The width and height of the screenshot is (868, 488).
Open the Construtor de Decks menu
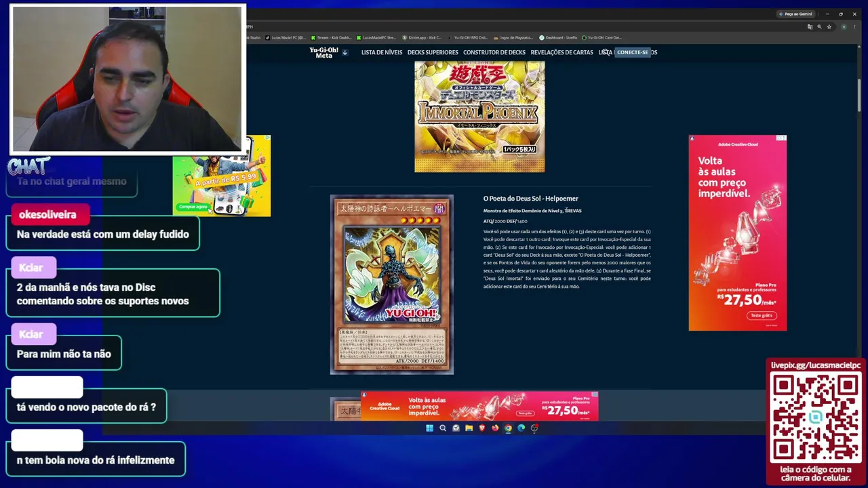coord(494,52)
